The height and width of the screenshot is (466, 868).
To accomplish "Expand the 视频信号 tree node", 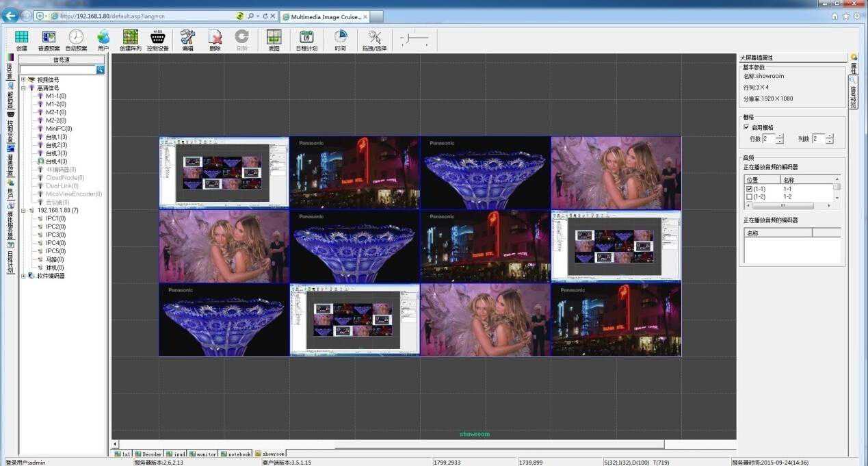I will pos(23,80).
